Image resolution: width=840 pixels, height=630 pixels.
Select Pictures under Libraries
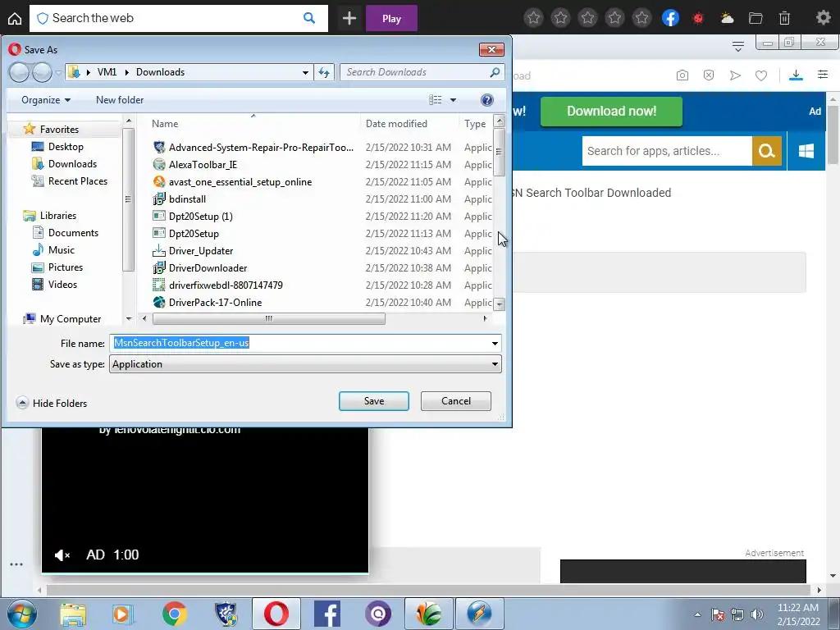66,267
